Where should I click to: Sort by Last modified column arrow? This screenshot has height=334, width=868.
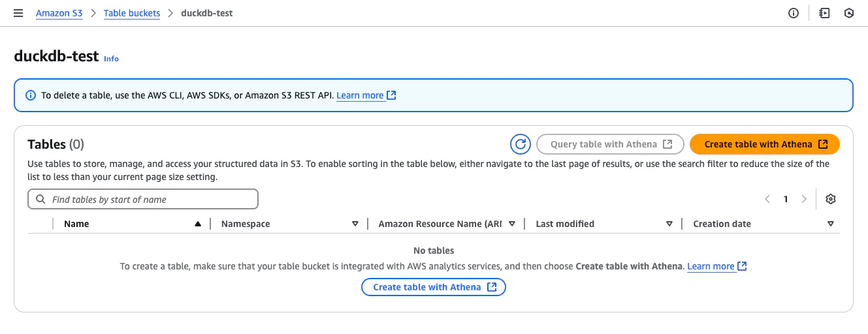coord(669,224)
